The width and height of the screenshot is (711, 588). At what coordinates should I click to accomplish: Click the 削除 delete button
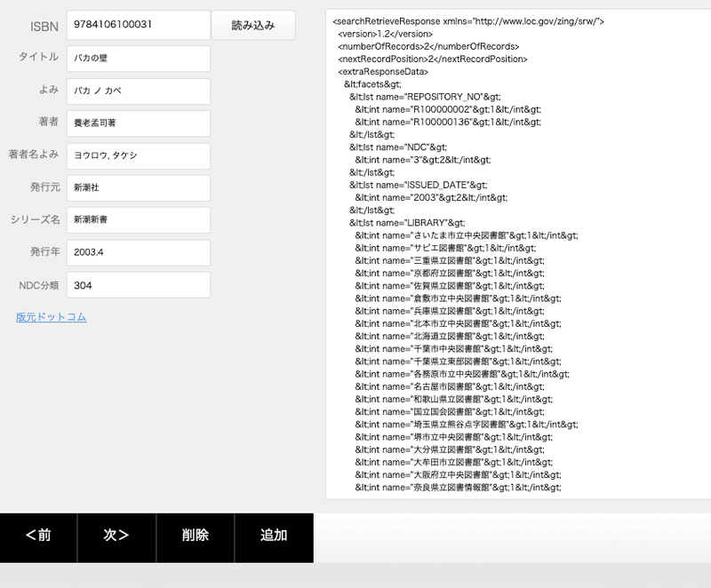click(x=195, y=537)
